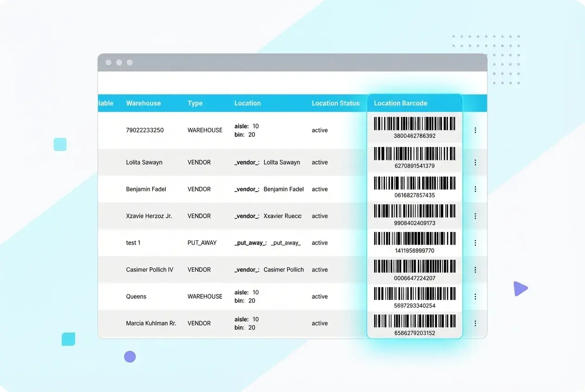Select the highlighted Location Barcode column header
The image size is (585, 392).
[400, 103]
